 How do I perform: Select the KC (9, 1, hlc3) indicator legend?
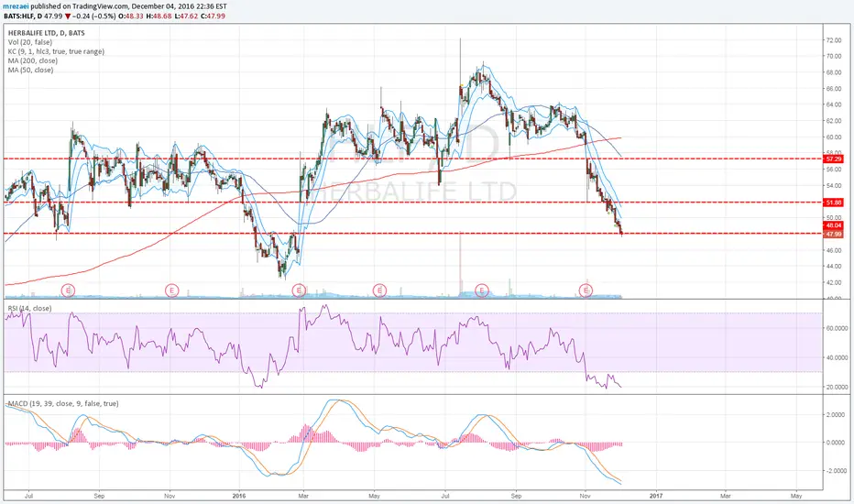coord(56,51)
